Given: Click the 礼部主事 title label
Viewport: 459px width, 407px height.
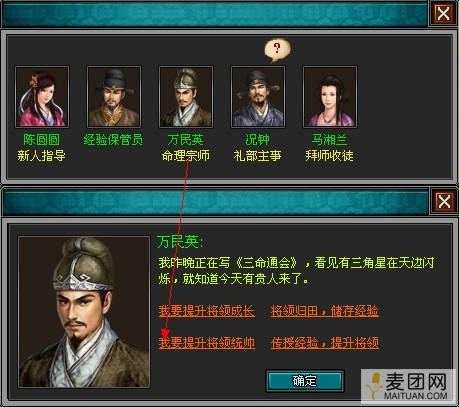Looking at the screenshot, I should tap(258, 156).
